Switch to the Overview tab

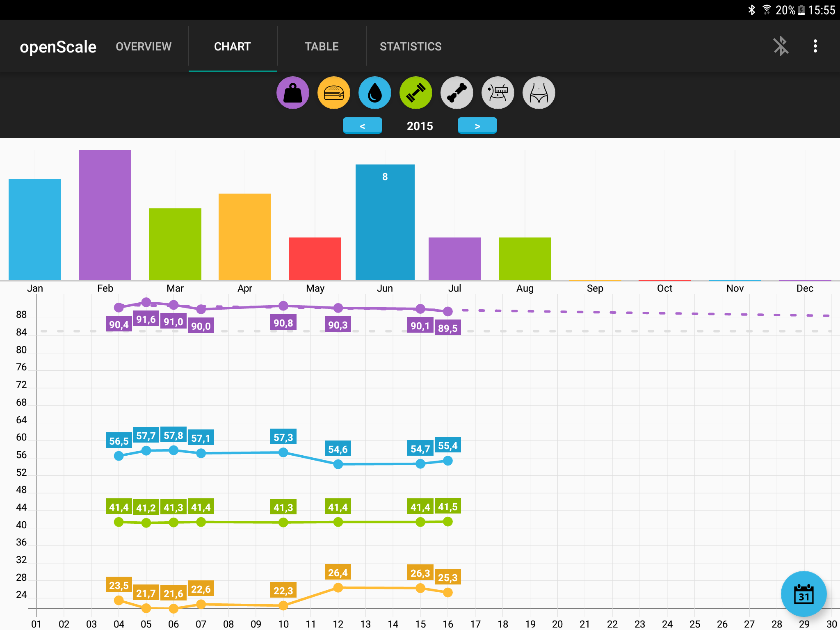click(144, 46)
